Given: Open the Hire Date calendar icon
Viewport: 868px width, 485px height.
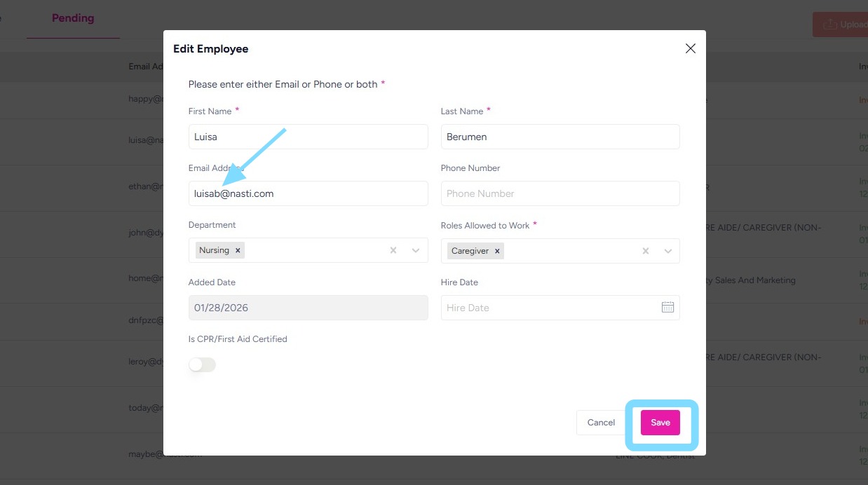Looking at the screenshot, I should (x=667, y=307).
